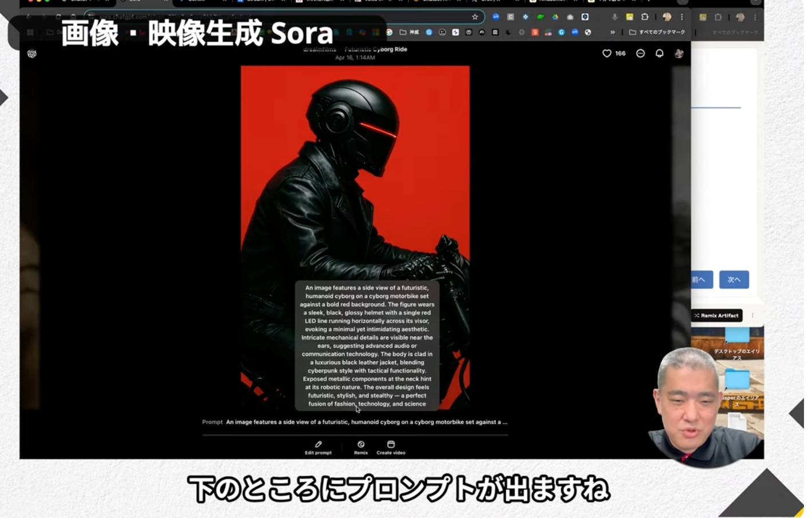Open the user profile avatar in Sora
The image size is (812, 518).
point(679,53)
